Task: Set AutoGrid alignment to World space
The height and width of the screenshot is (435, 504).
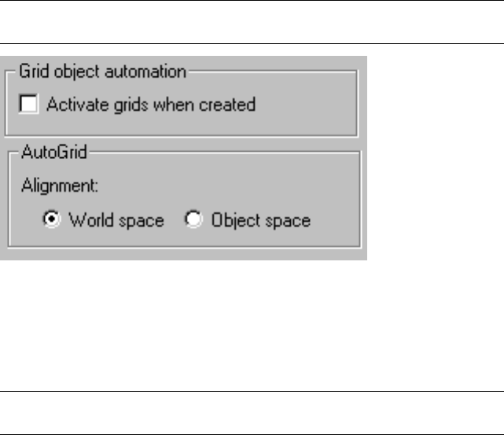Action: click(x=53, y=220)
